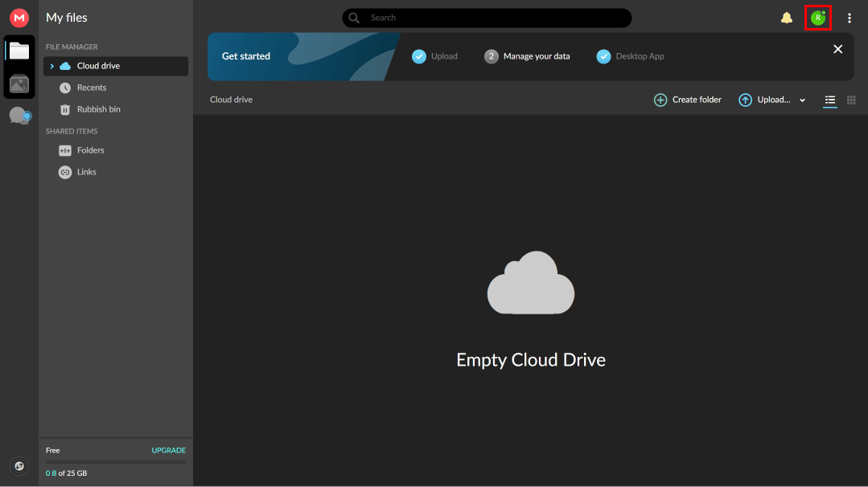The width and height of the screenshot is (868, 487).
Task: Create a new folder
Action: click(x=688, y=100)
